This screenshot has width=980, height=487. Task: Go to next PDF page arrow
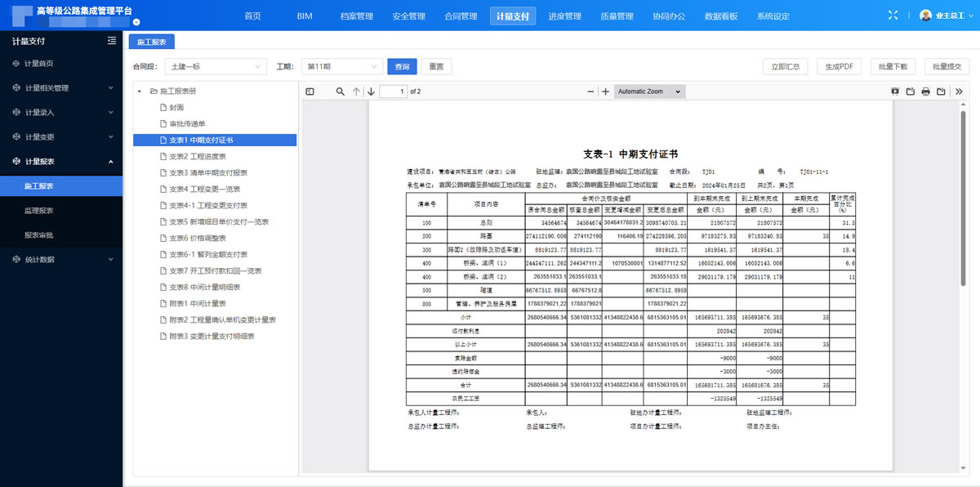click(x=371, y=92)
